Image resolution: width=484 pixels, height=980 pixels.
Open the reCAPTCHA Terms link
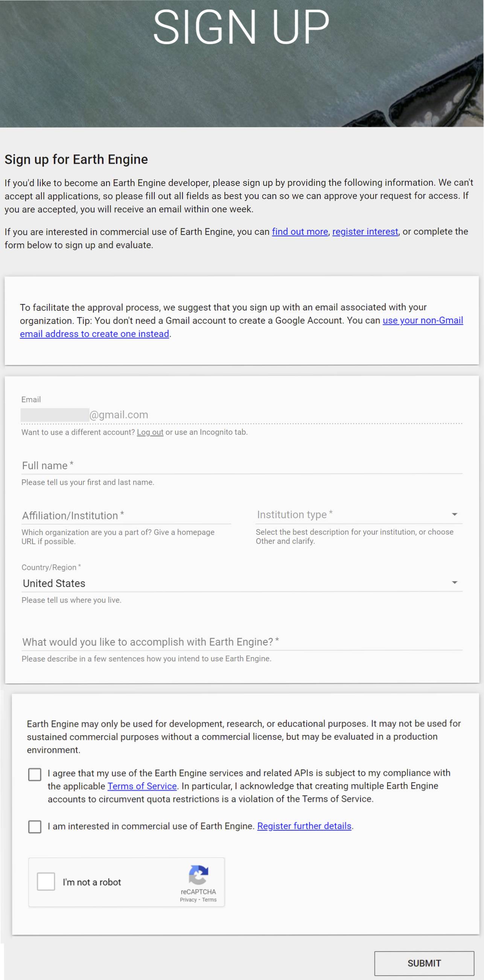coord(209,899)
